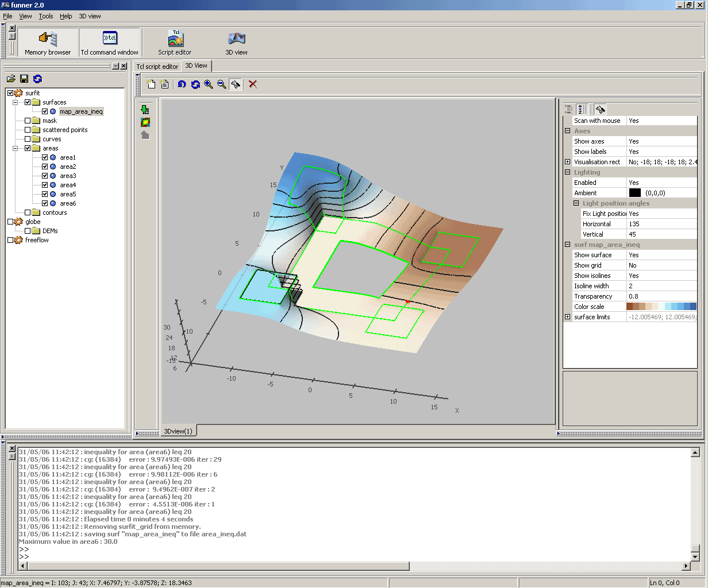This screenshot has height=588, width=708.
Task: Collapse the areas tree node
Action: (16, 148)
